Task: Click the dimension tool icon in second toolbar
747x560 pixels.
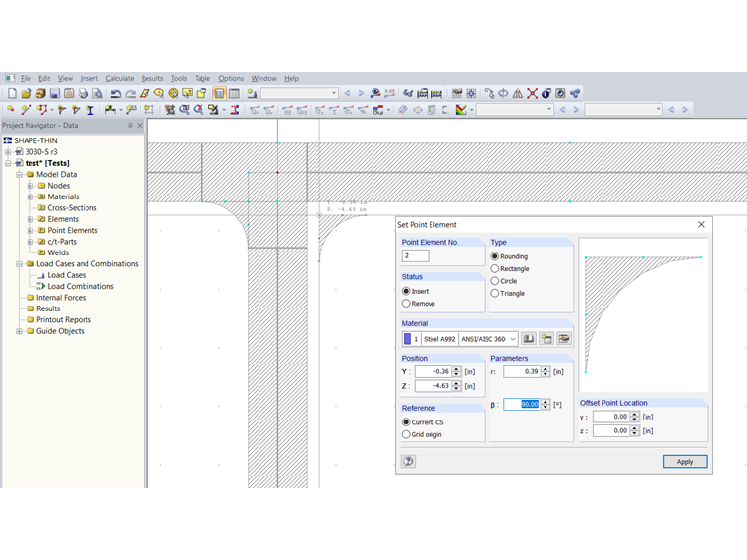Action: 110,110
